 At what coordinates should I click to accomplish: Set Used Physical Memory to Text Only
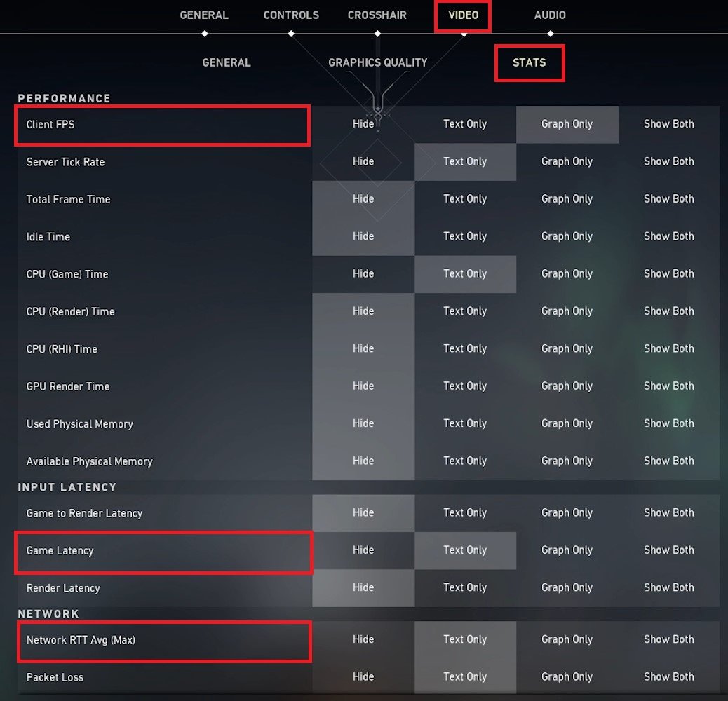click(x=465, y=423)
